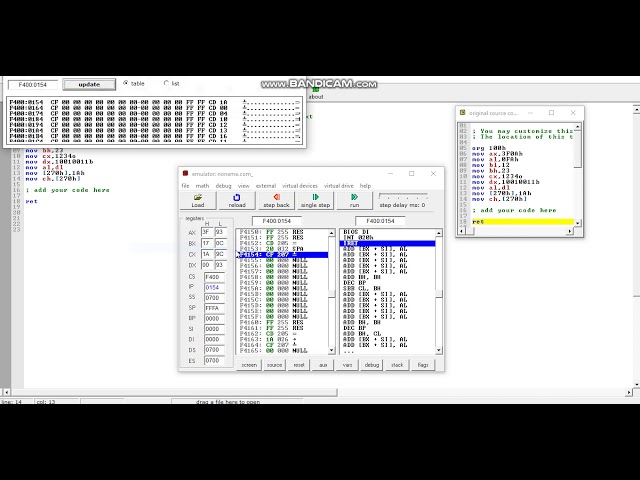
Task: Open the virtual devices menu
Action: tap(300, 186)
